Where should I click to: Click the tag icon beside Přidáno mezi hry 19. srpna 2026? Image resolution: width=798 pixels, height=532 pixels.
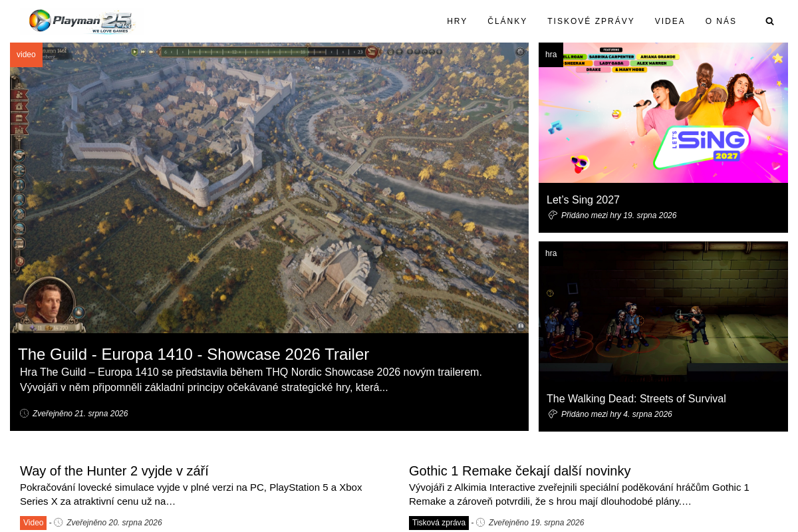(553, 215)
